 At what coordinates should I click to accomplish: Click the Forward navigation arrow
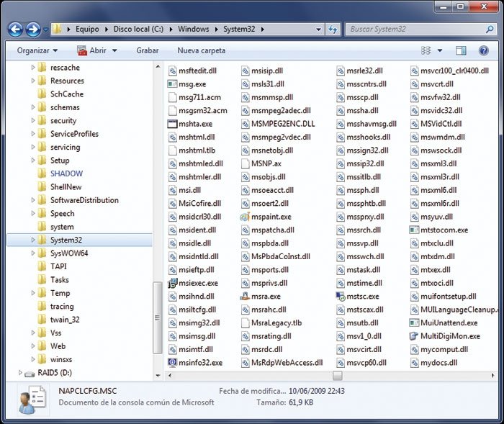(x=33, y=30)
